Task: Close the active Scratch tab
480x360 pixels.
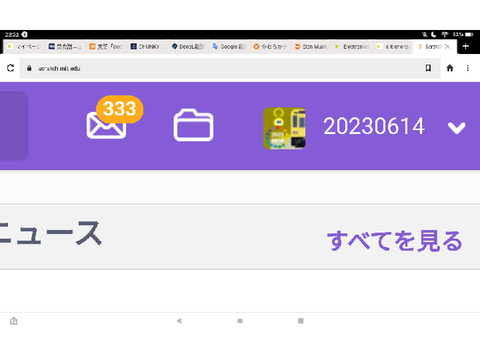Action: click(x=448, y=46)
